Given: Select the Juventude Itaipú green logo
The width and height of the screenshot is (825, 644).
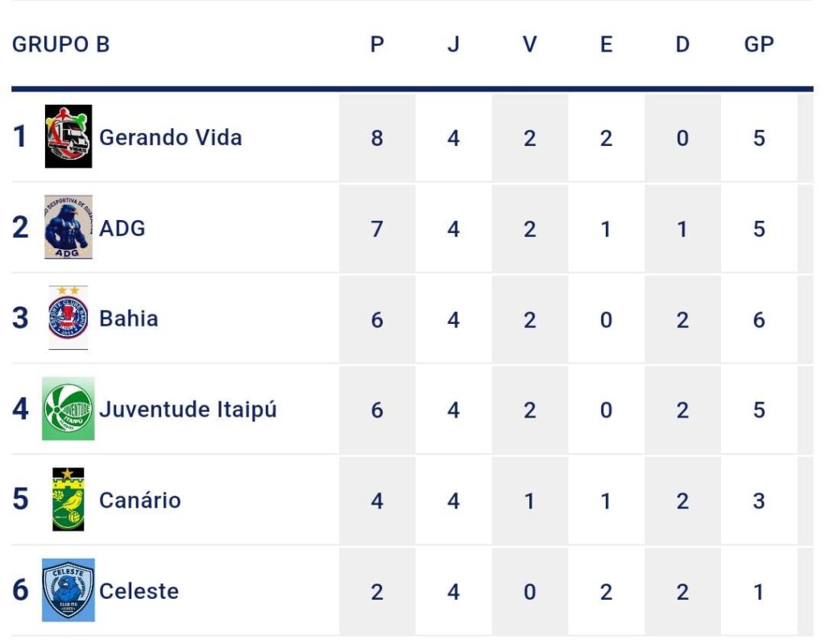Looking at the screenshot, I should (68, 409).
